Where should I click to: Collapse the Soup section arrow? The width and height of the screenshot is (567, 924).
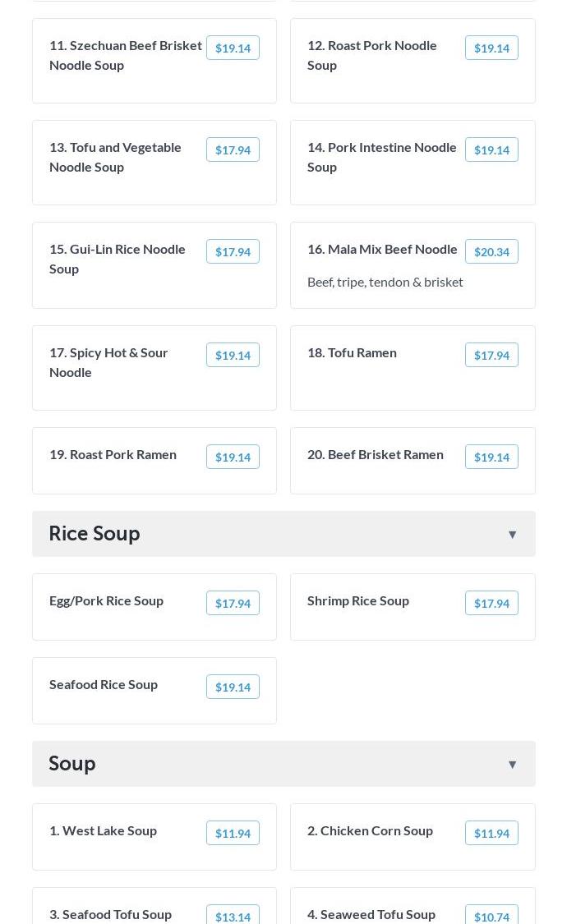(x=512, y=765)
